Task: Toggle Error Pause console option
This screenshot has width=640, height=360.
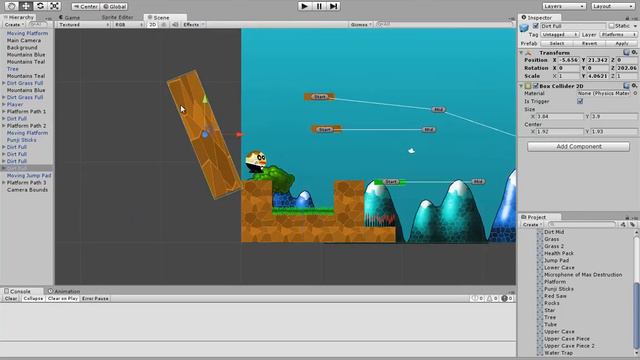Action: [x=95, y=299]
